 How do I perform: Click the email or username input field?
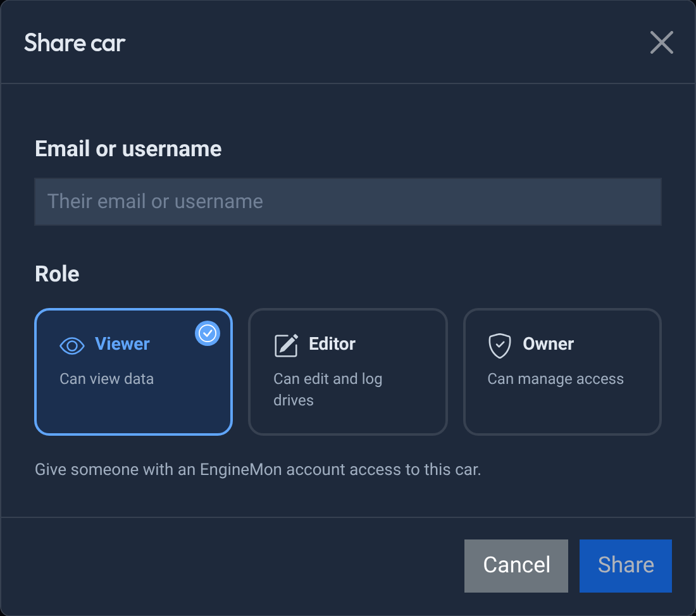coord(348,202)
